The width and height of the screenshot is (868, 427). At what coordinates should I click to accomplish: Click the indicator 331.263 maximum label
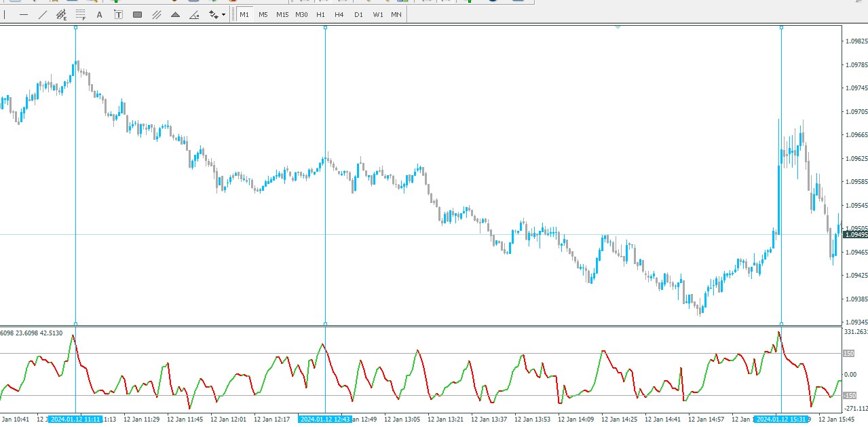click(856, 332)
